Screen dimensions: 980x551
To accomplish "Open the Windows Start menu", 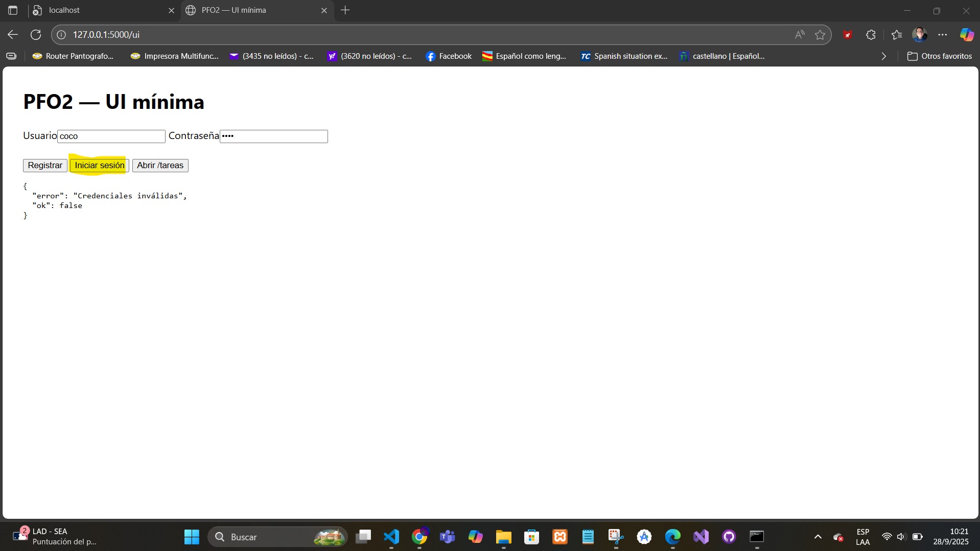I will (192, 537).
